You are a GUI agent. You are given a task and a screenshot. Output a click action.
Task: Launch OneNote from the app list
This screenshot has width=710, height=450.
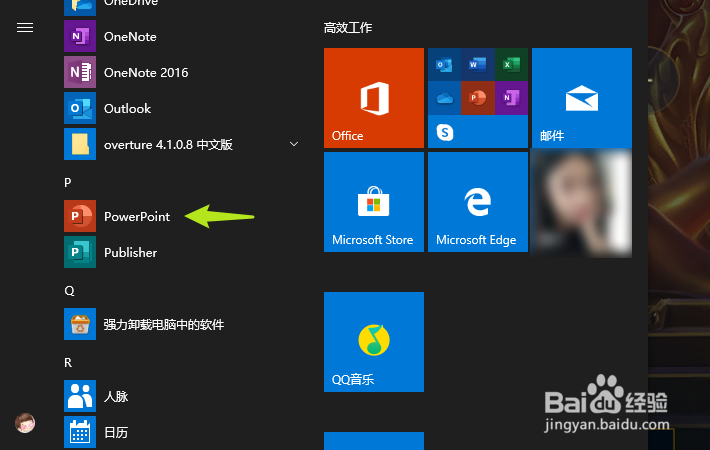(x=181, y=36)
